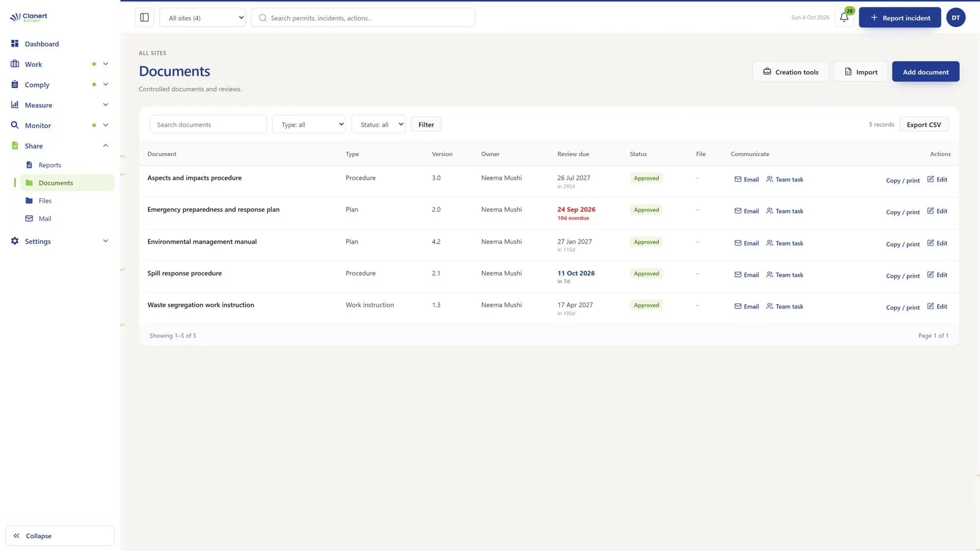Open the DT user avatar menu
Screen dimensions: 980x551
(x=956, y=18)
